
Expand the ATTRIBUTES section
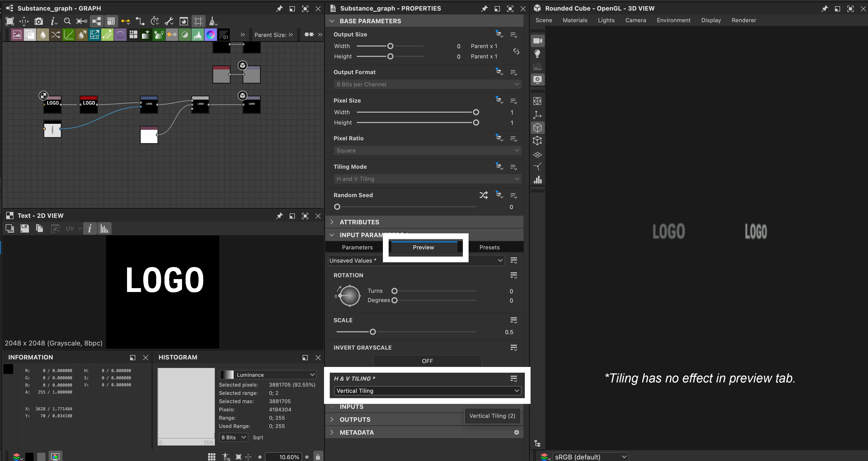[x=359, y=222]
